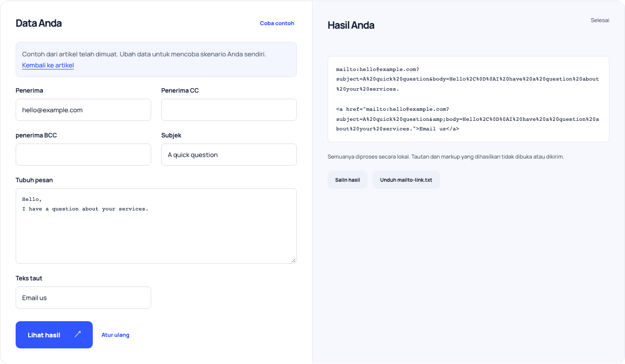Click the Atur ulang reset link
Image resolution: width=625 pixels, height=364 pixels.
[115, 335]
